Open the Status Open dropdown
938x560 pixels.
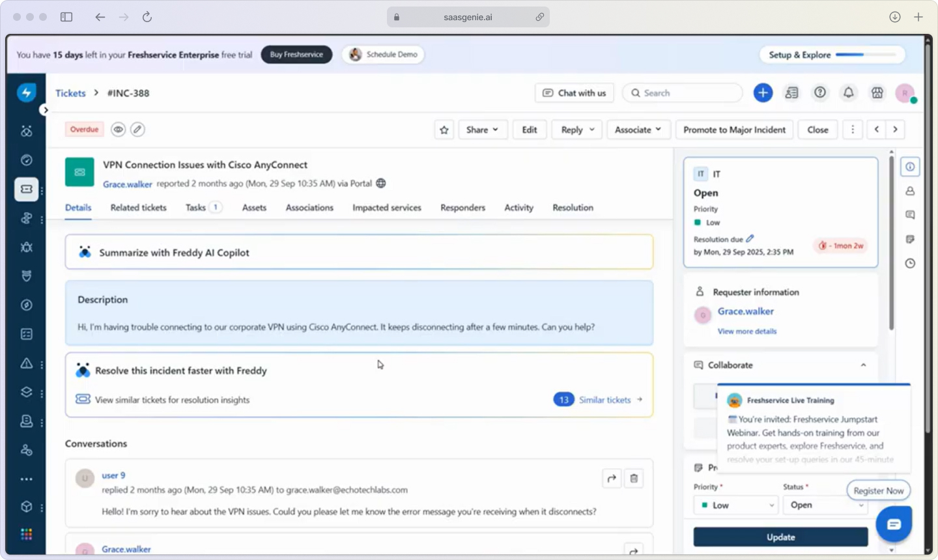point(825,505)
